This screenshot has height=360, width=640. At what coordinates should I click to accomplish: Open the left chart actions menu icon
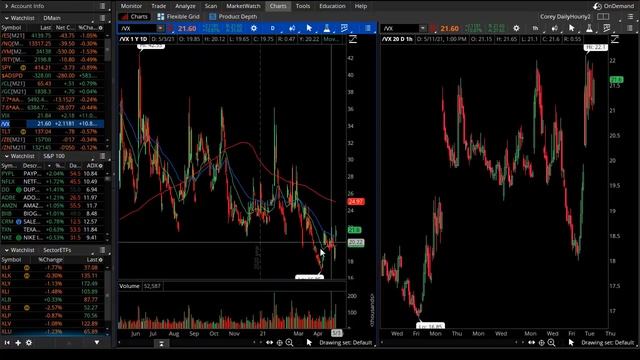(x=368, y=28)
